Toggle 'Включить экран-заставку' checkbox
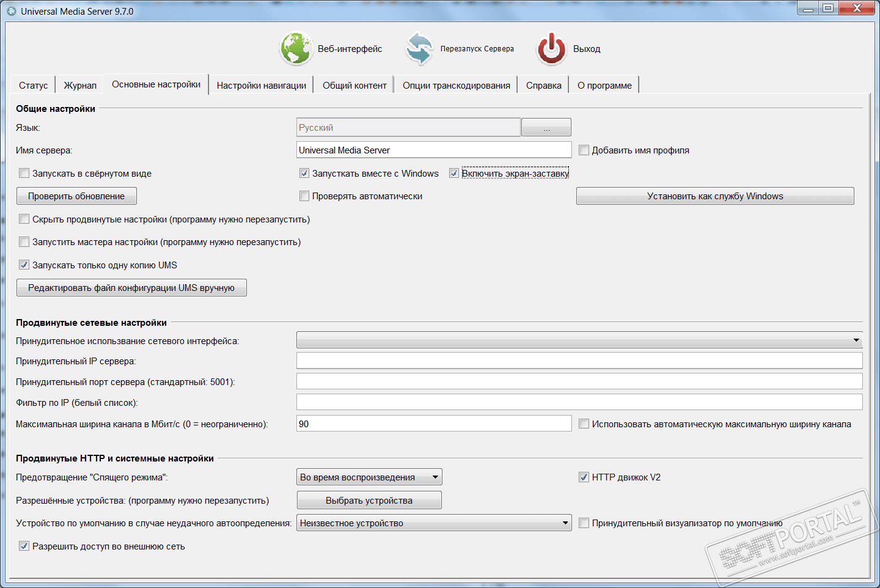 pos(453,174)
